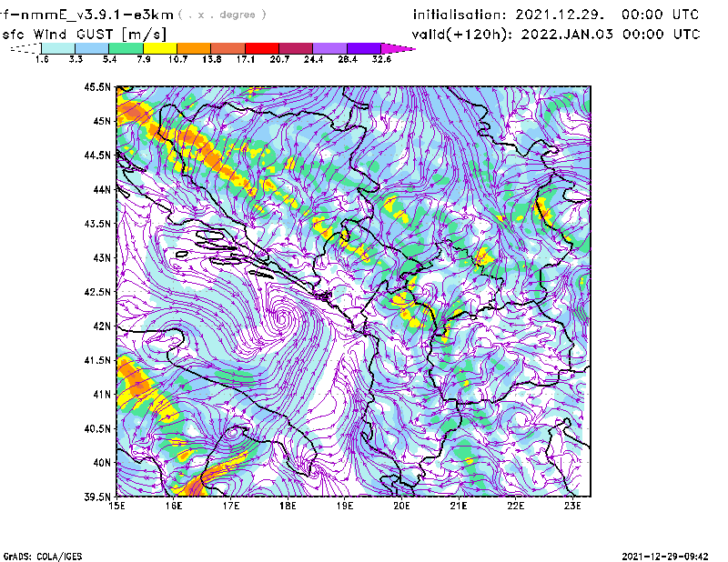Click the legend value 32.6
Image resolution: width=728 pixels, height=562 pixels.
[381, 59]
